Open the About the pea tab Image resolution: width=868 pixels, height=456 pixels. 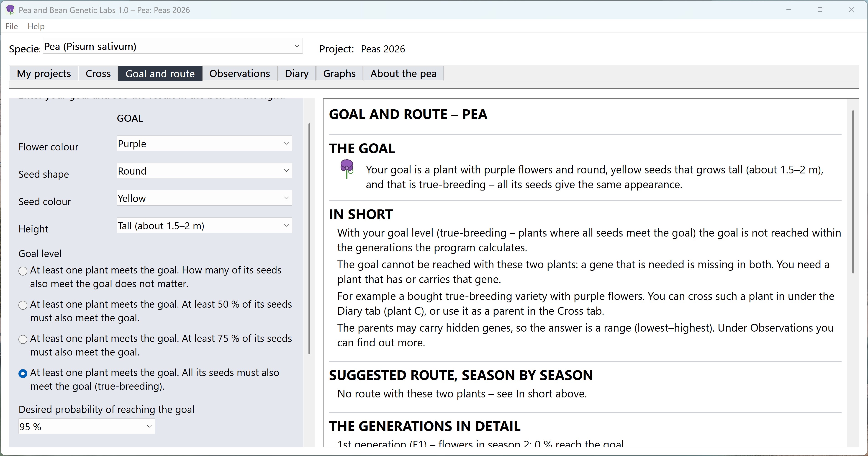click(403, 73)
